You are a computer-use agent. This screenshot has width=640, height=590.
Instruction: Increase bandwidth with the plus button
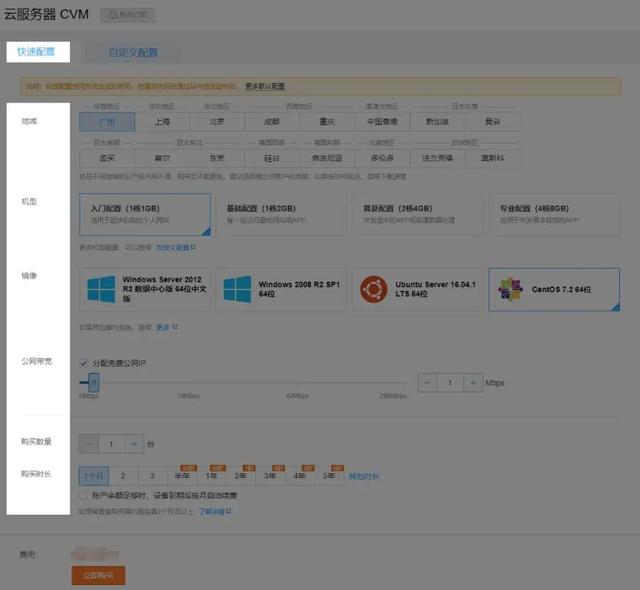[x=473, y=383]
